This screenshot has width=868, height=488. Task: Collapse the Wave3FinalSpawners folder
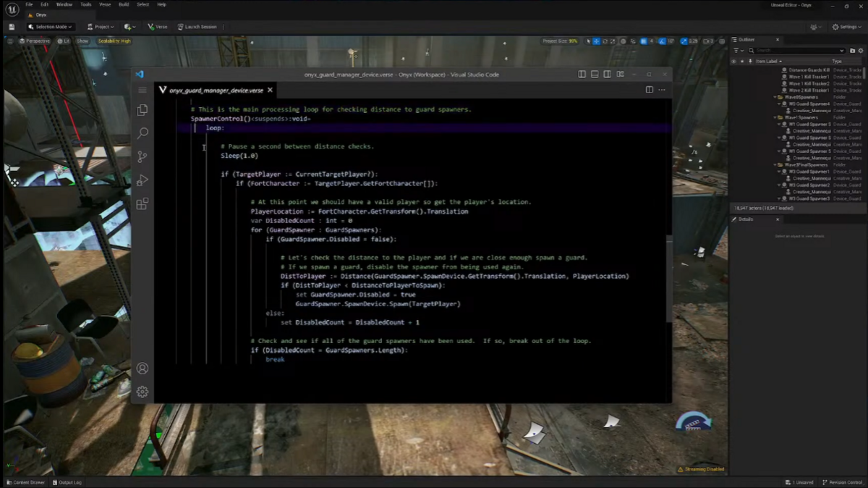[776, 165]
